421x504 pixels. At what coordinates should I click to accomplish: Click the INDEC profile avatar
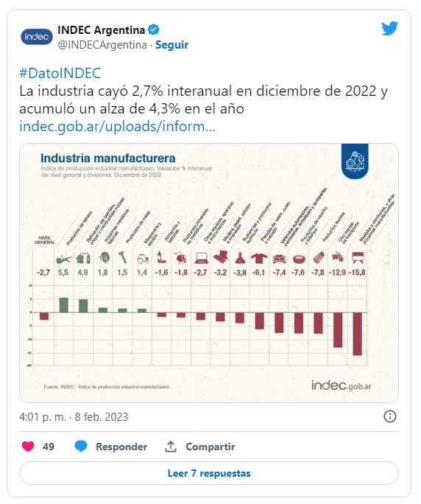click(x=37, y=37)
